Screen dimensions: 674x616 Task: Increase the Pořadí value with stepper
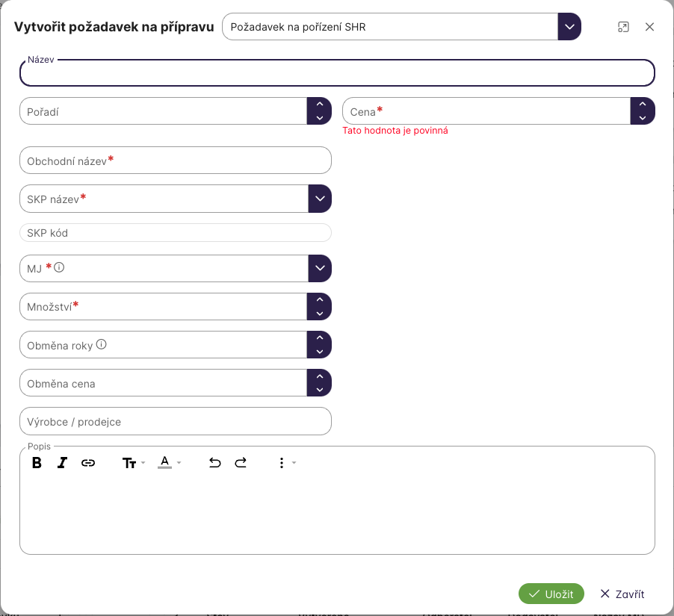click(x=320, y=105)
